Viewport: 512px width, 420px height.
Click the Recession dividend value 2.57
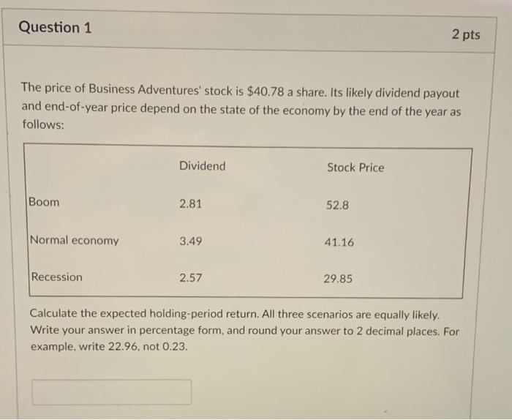coord(190,278)
